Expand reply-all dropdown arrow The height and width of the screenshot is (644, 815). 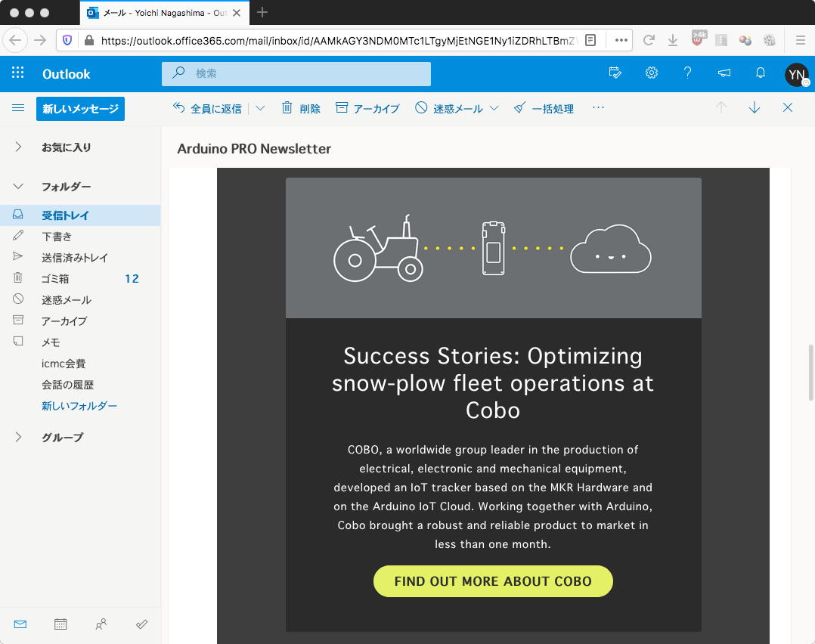coord(260,108)
